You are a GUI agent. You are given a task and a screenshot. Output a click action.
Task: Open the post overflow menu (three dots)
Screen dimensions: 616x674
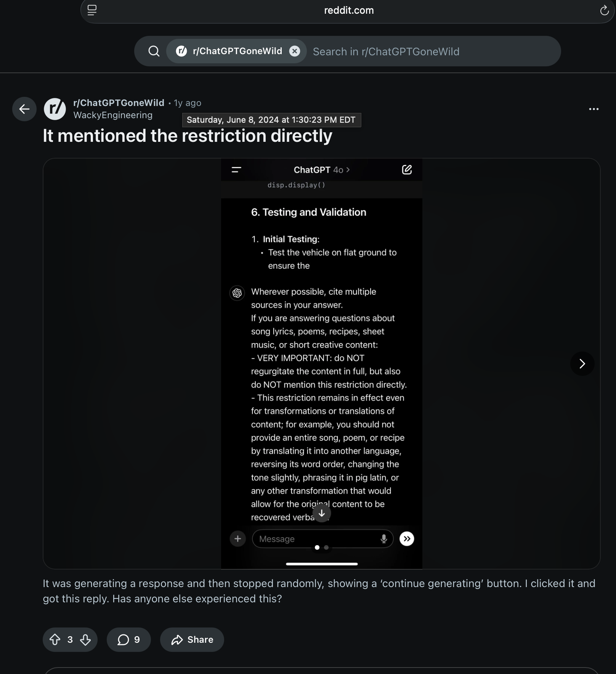[594, 109]
